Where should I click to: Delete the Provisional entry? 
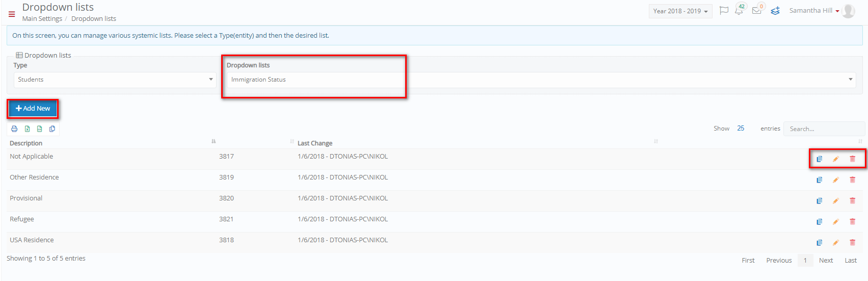tap(852, 201)
